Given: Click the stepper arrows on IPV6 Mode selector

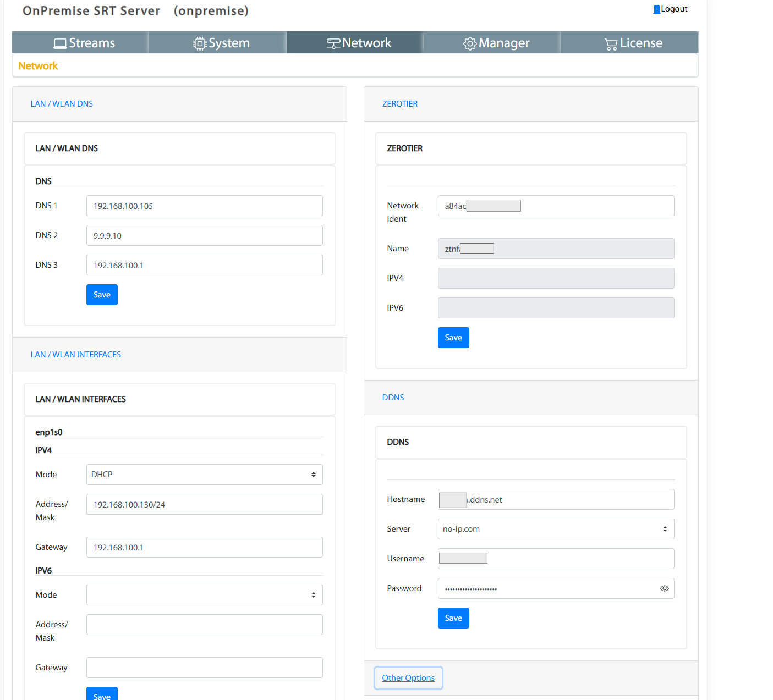Looking at the screenshot, I should click(314, 594).
